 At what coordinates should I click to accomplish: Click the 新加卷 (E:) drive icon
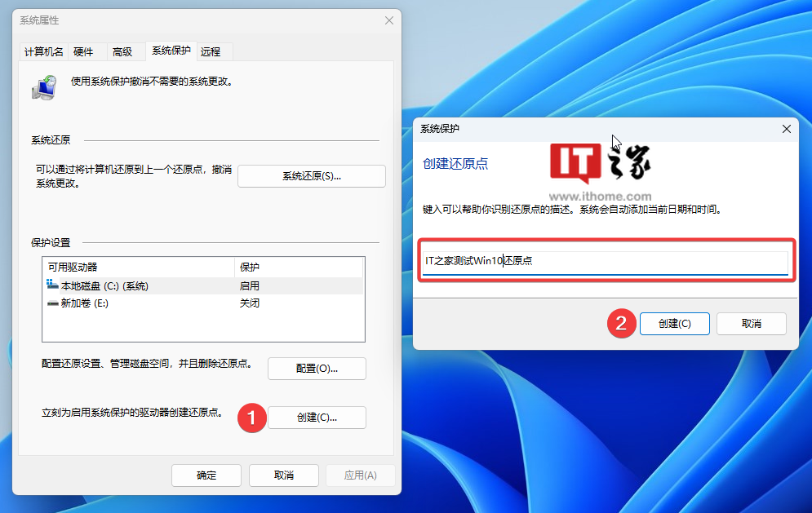tap(53, 303)
